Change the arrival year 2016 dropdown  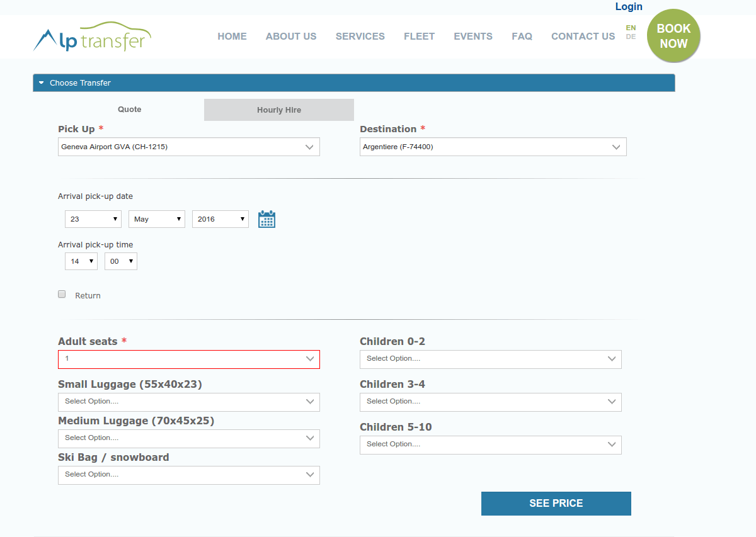pos(220,219)
